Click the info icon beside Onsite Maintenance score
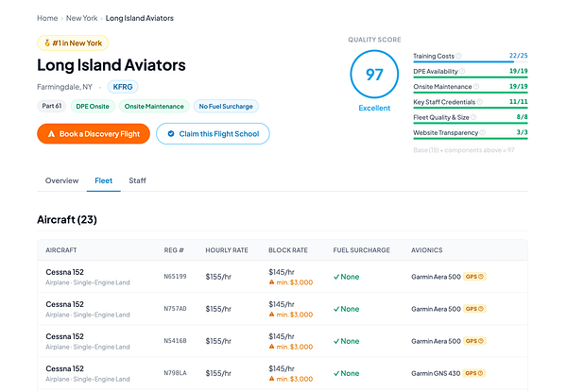 [476, 86]
